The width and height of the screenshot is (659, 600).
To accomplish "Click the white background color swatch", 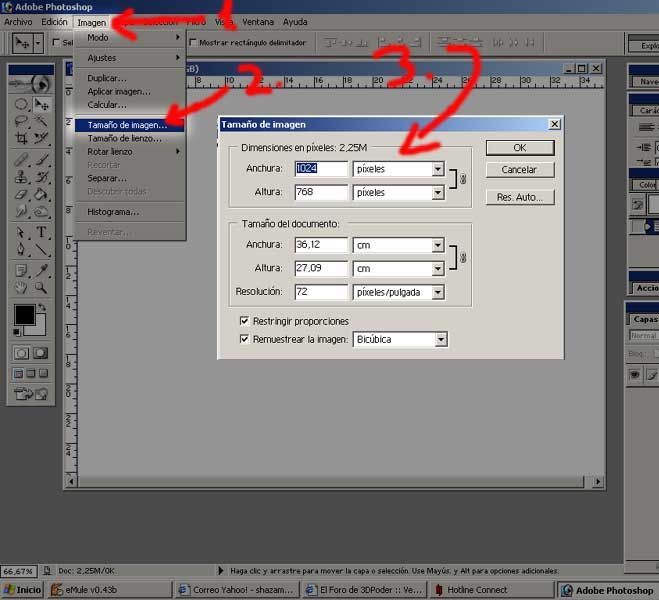I will (38, 328).
